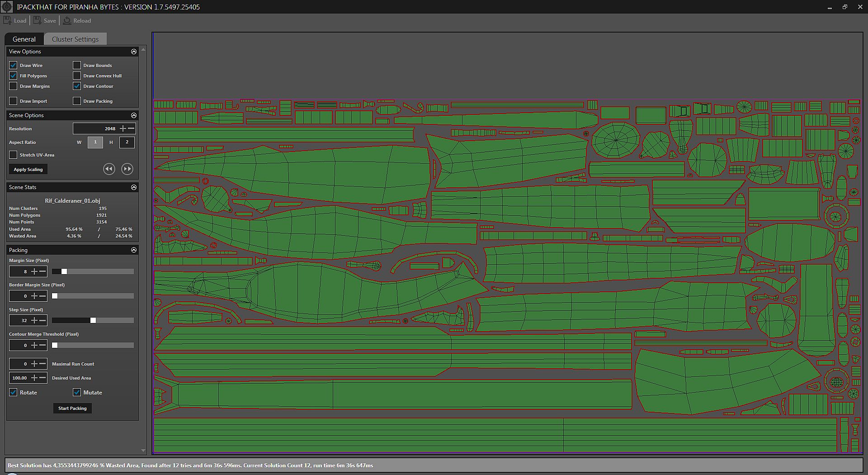Increase Step Size with the plus icon
The height and width of the screenshot is (475, 868).
[34, 320]
